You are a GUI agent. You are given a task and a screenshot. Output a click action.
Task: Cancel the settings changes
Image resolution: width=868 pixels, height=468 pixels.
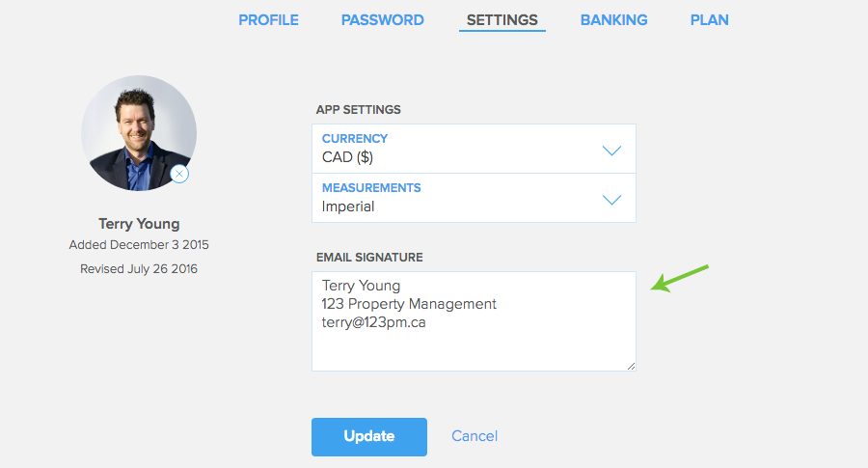click(x=475, y=436)
